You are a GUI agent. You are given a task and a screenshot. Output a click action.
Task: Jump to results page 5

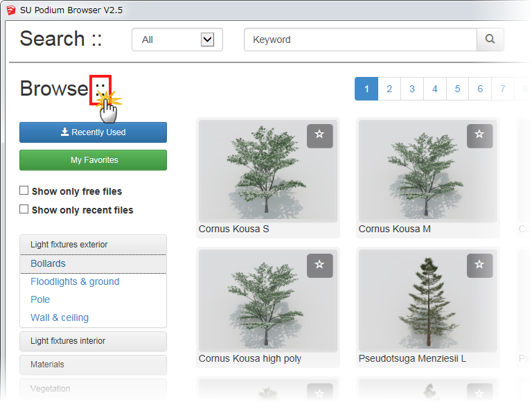click(x=457, y=89)
